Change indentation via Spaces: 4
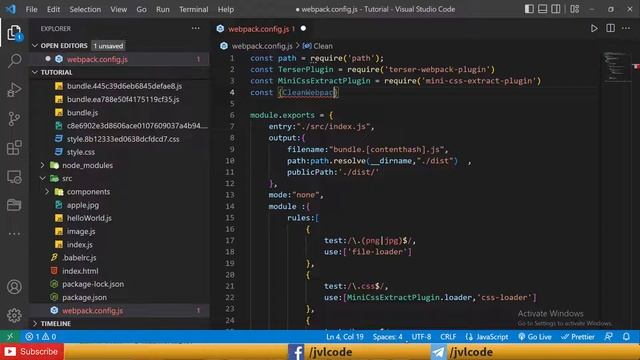 387,337
